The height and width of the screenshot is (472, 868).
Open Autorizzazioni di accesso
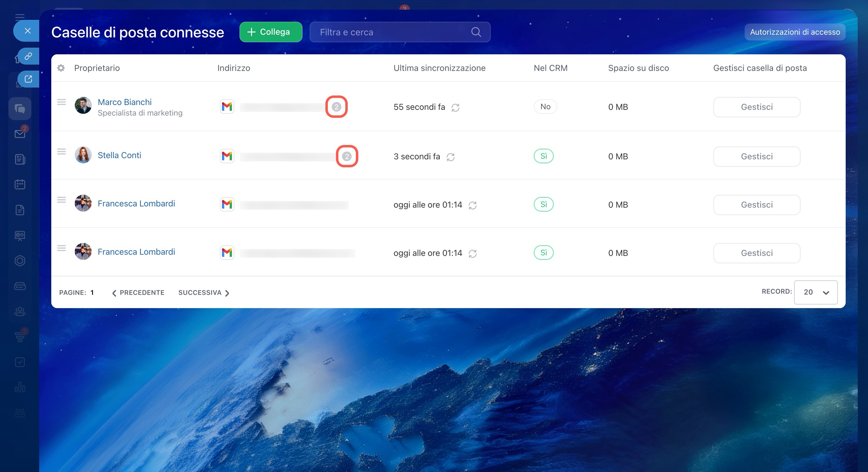(x=794, y=32)
